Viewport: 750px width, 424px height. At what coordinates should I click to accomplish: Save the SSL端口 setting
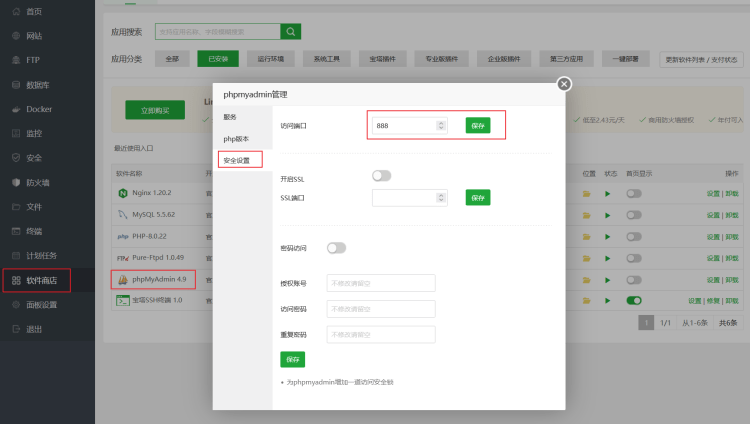click(x=478, y=198)
